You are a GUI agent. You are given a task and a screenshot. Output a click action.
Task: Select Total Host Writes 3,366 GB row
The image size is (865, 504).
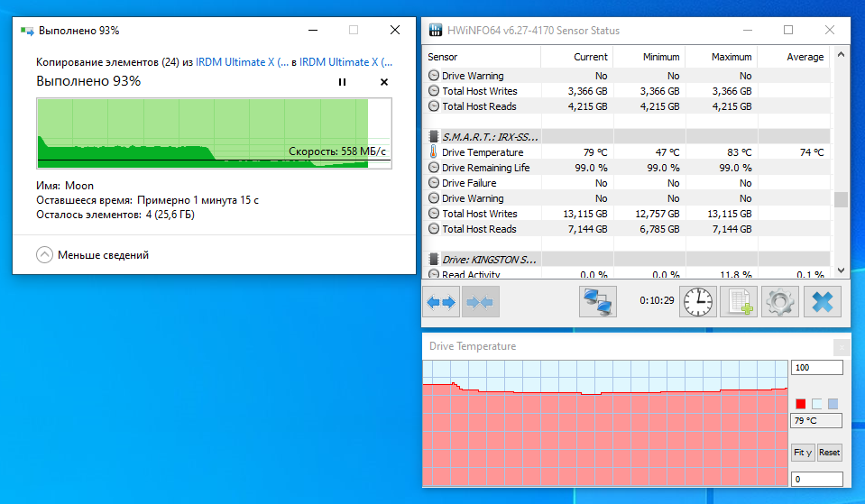[627, 91]
